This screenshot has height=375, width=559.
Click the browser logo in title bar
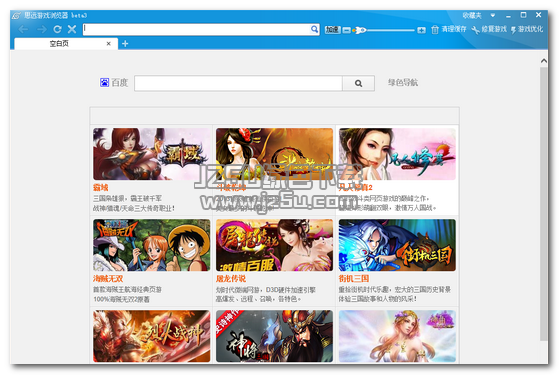16,16
